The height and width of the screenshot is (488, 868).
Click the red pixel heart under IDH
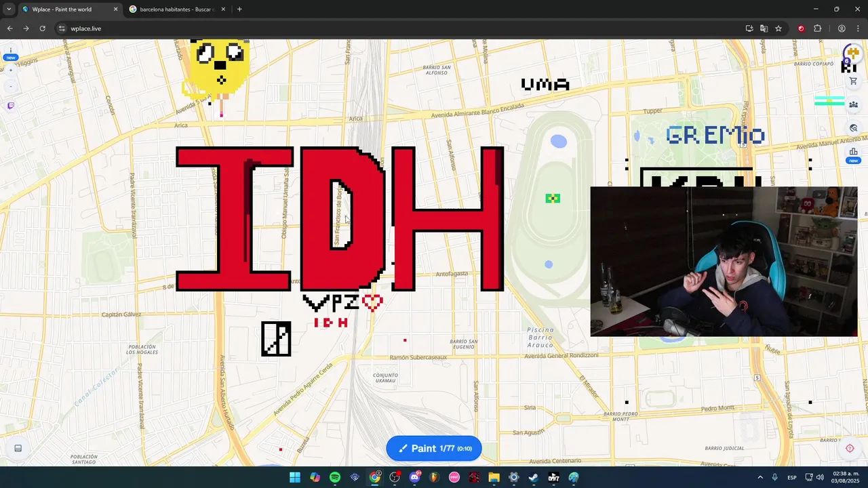[x=372, y=302]
